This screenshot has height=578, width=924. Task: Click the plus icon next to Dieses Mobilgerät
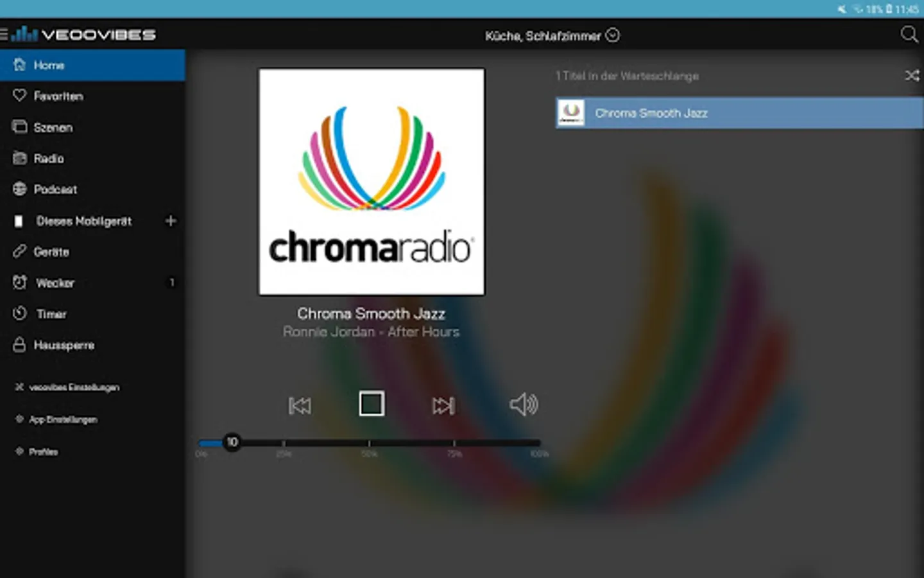pyautogui.click(x=171, y=221)
